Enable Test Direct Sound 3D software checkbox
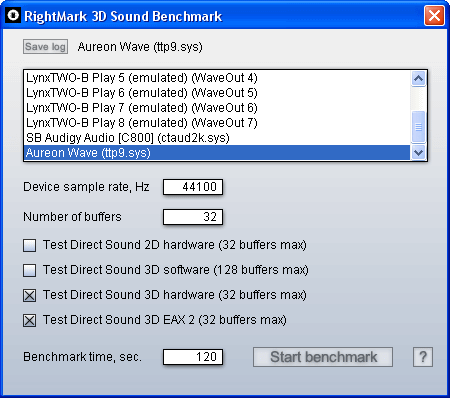 pos(29,270)
